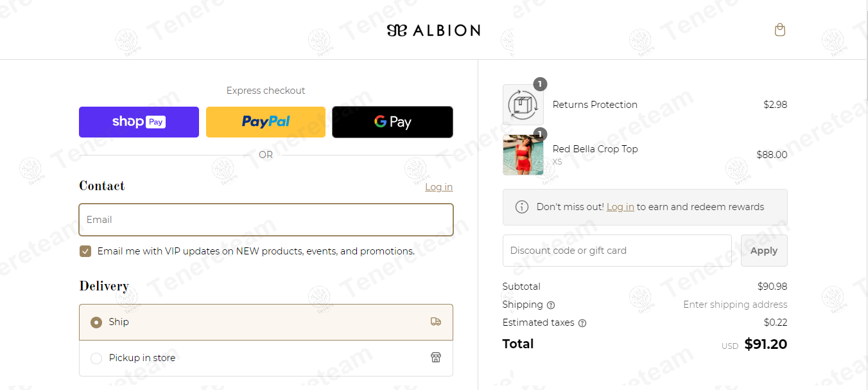Image resolution: width=868 pixels, height=390 pixels.
Task: Apply the discount code
Action: click(764, 251)
